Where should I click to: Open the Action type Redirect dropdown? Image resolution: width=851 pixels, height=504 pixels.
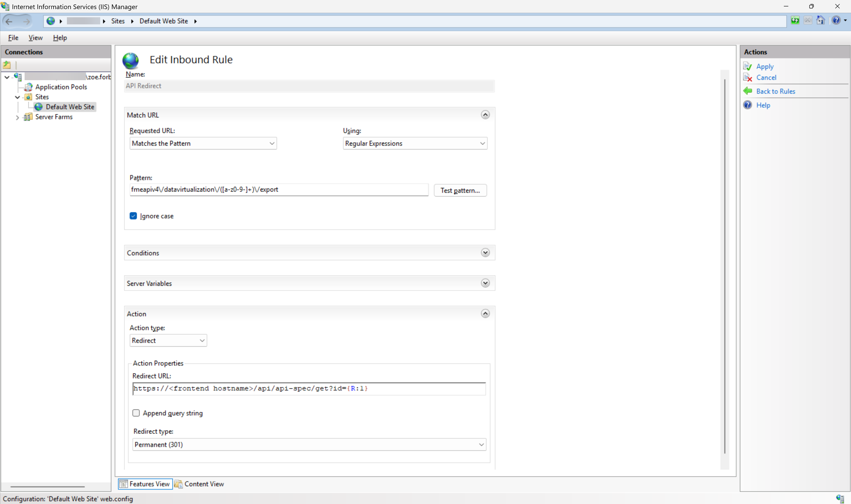tap(168, 340)
